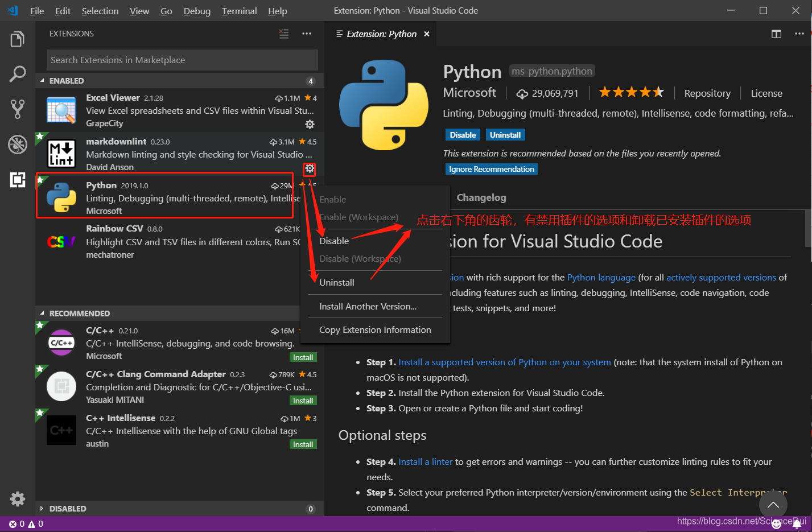Select the Rainbow CSV extension icon
Image resolution: width=812 pixels, height=532 pixels.
tap(61, 242)
